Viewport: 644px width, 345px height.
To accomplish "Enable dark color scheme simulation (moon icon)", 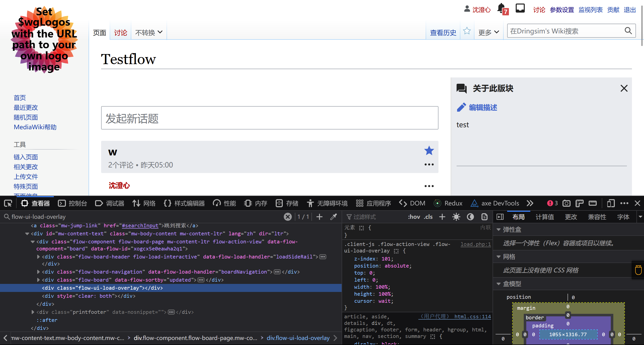I will [x=470, y=217].
